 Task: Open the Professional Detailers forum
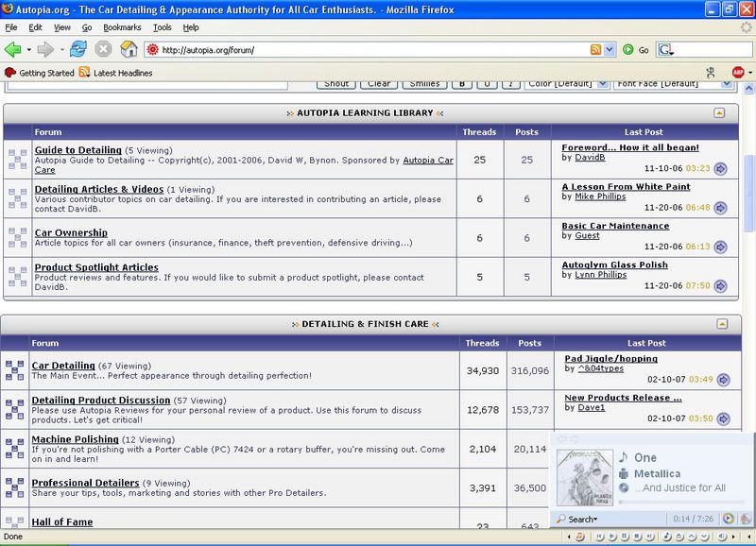click(x=85, y=483)
